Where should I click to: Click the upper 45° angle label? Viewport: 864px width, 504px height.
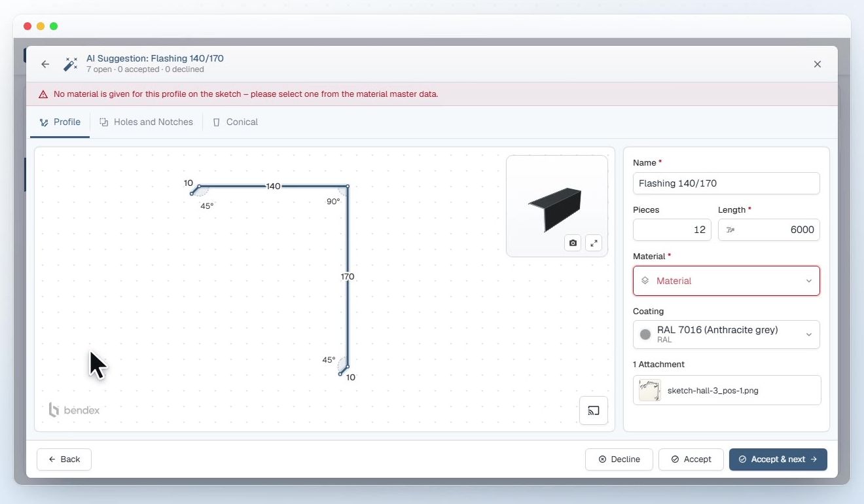pyautogui.click(x=207, y=206)
